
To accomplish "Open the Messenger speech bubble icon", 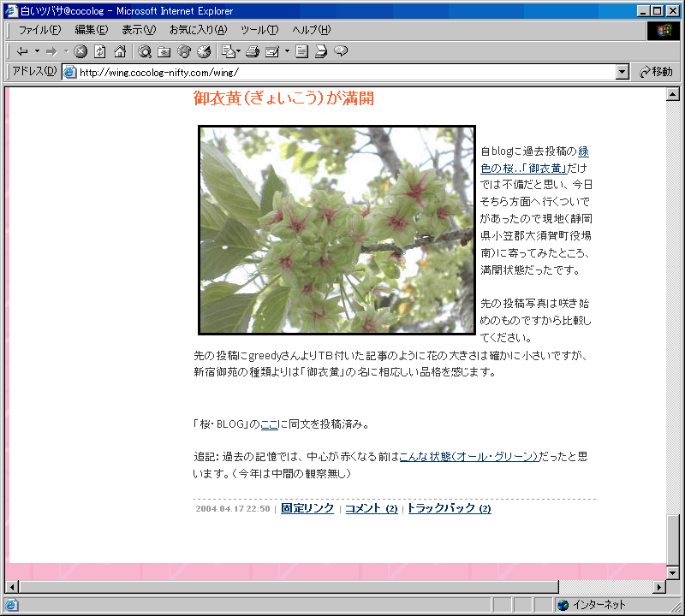I will pyautogui.click(x=341, y=51).
